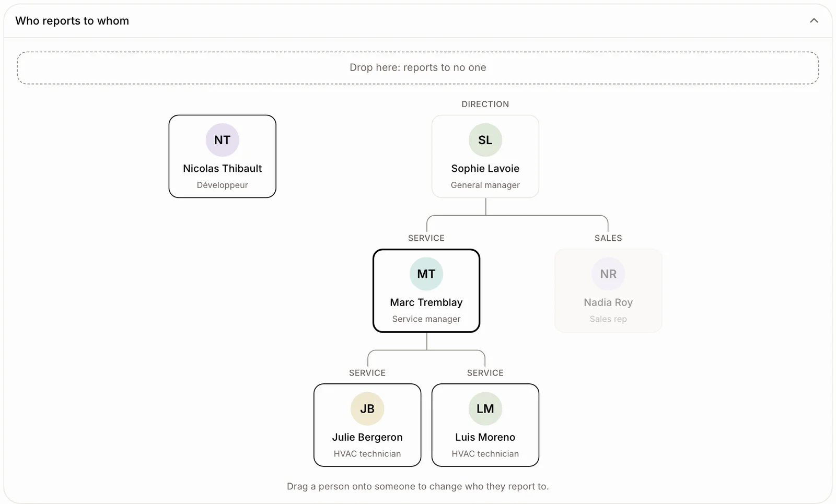Click the SALES department label

[x=608, y=238]
